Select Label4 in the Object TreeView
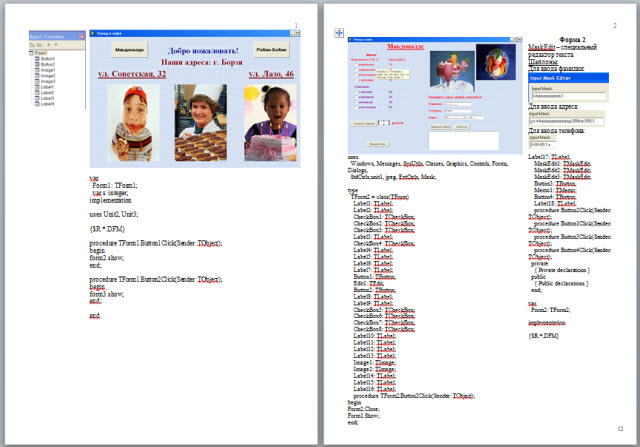The width and height of the screenshot is (640, 447). [x=49, y=105]
